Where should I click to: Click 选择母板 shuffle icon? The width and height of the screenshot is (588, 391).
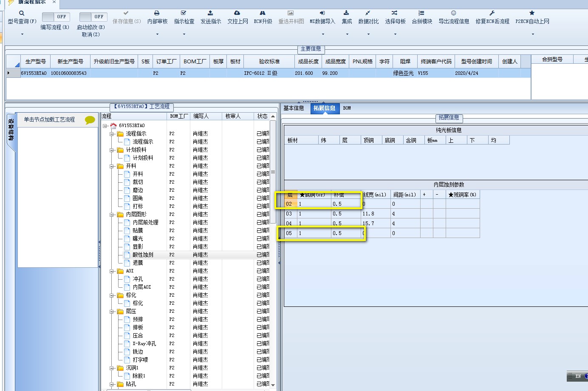point(395,13)
